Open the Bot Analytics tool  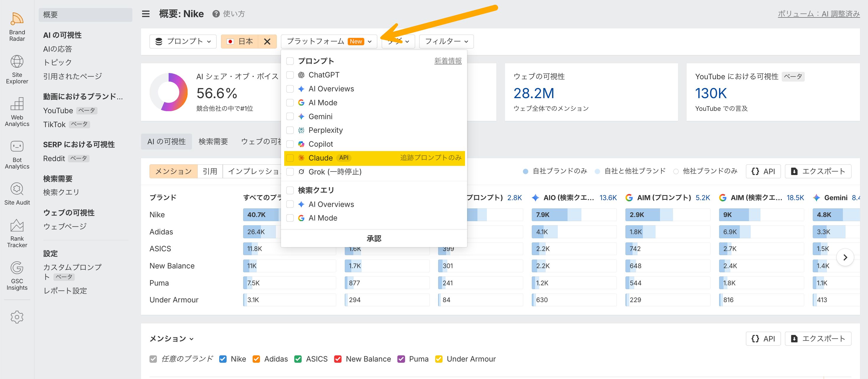[17, 154]
